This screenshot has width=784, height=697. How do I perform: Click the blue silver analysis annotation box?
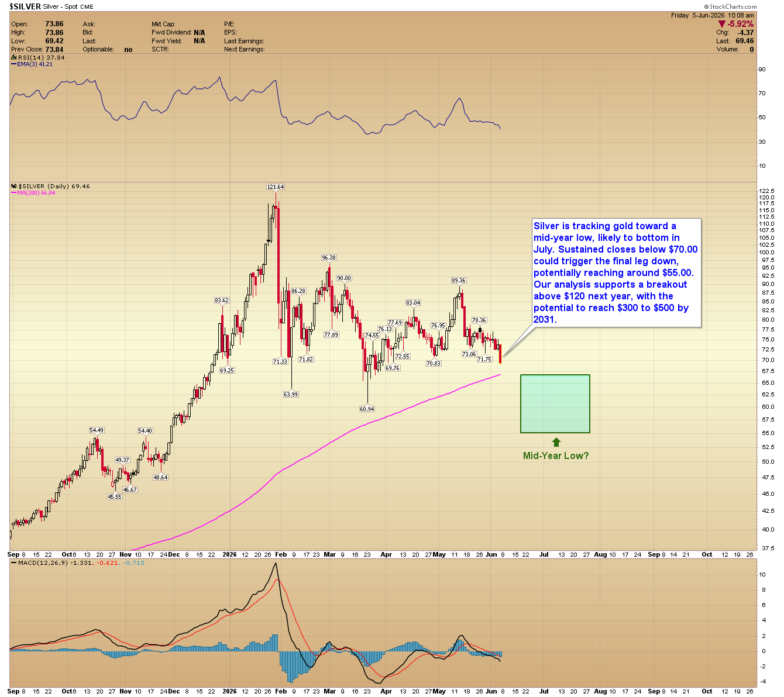tap(616, 272)
